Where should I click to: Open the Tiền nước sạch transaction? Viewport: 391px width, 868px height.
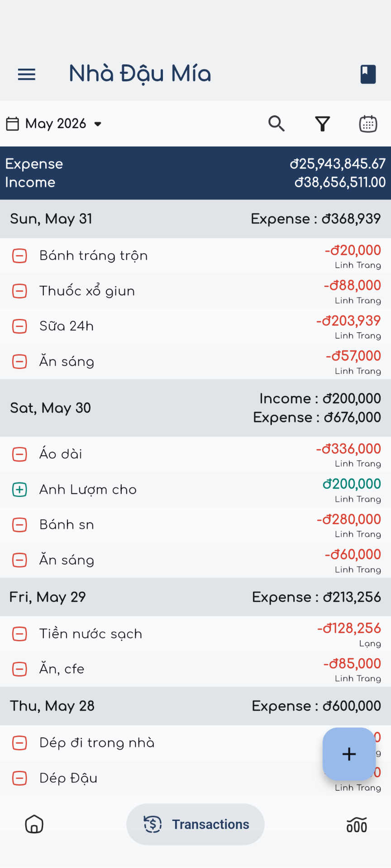tap(195, 634)
